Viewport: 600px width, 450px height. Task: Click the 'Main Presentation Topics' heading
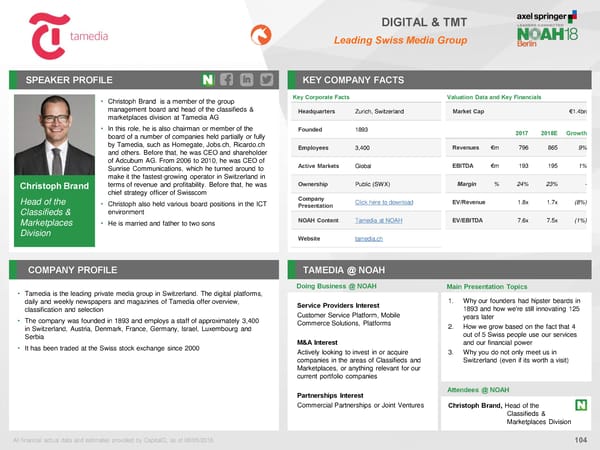tap(489, 287)
